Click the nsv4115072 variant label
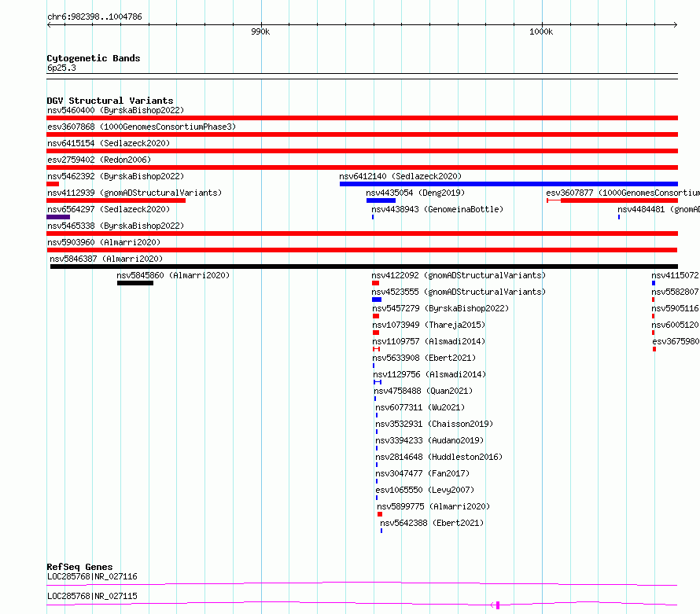This screenshot has height=614, width=700. [676, 275]
